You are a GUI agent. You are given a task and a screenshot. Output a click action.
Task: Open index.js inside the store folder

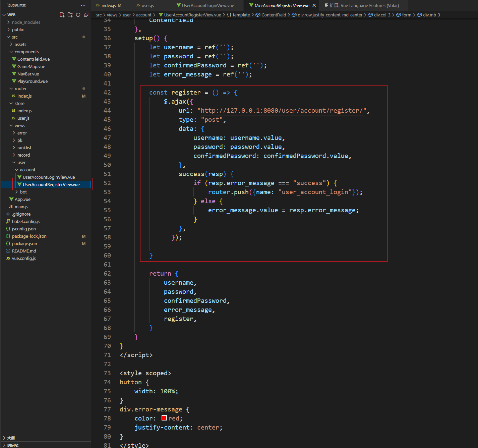(24, 111)
